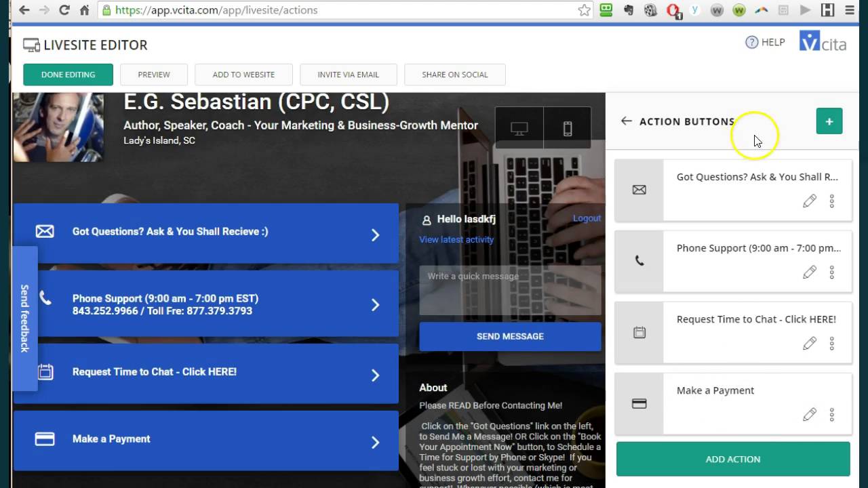Image resolution: width=868 pixels, height=488 pixels.
Task: Click the browser address bar URL
Action: tap(216, 10)
